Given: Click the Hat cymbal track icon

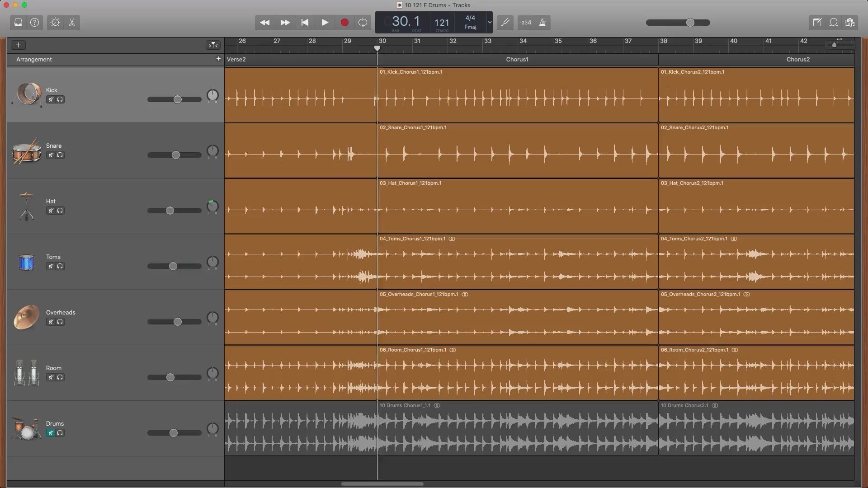Looking at the screenshot, I should click(26, 207).
